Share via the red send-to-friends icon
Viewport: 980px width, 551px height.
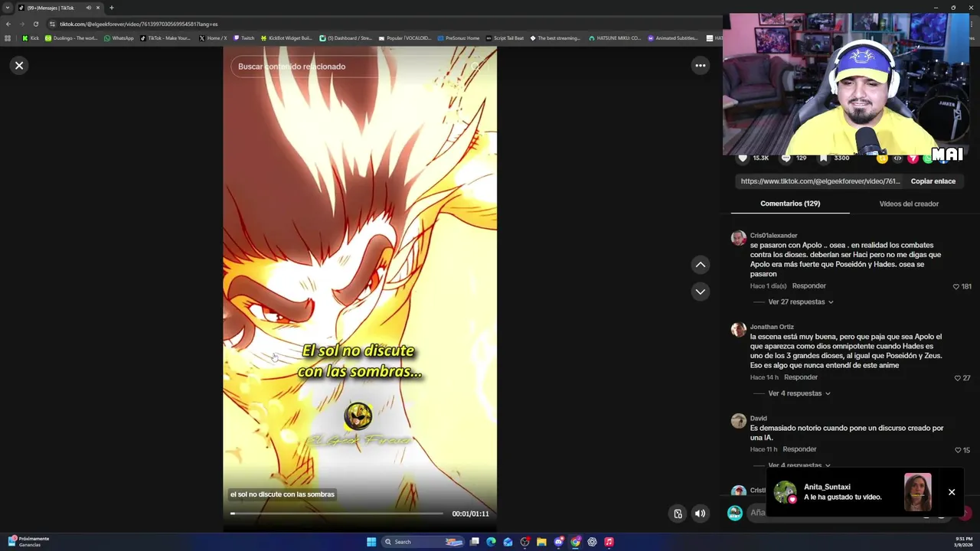913,158
